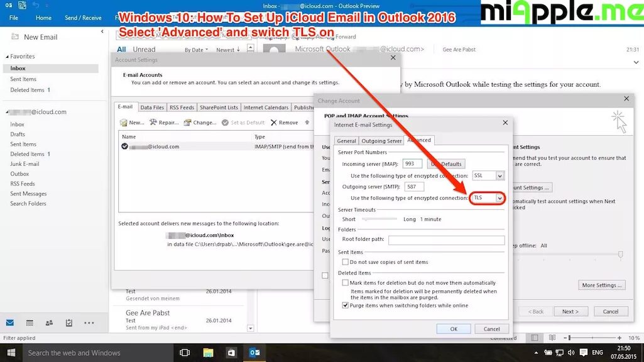Select Junk E-mail folder
644x362 pixels.
pos(25,164)
